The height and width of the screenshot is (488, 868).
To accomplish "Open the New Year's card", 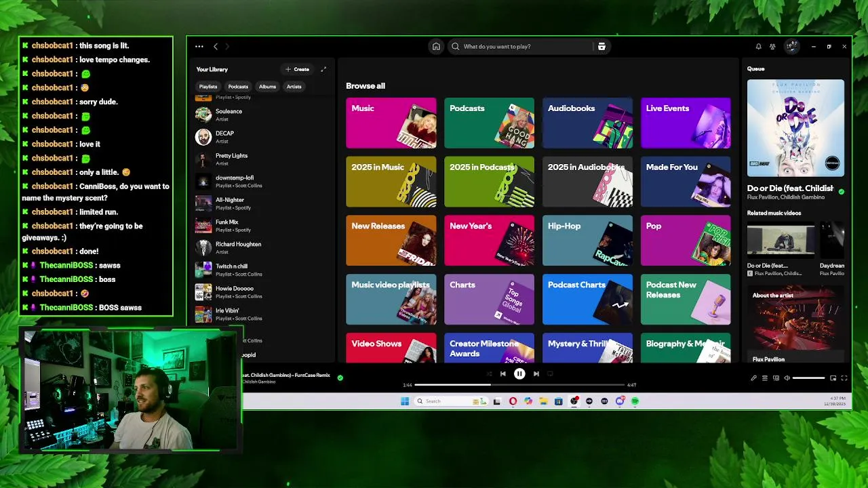I will coord(489,241).
